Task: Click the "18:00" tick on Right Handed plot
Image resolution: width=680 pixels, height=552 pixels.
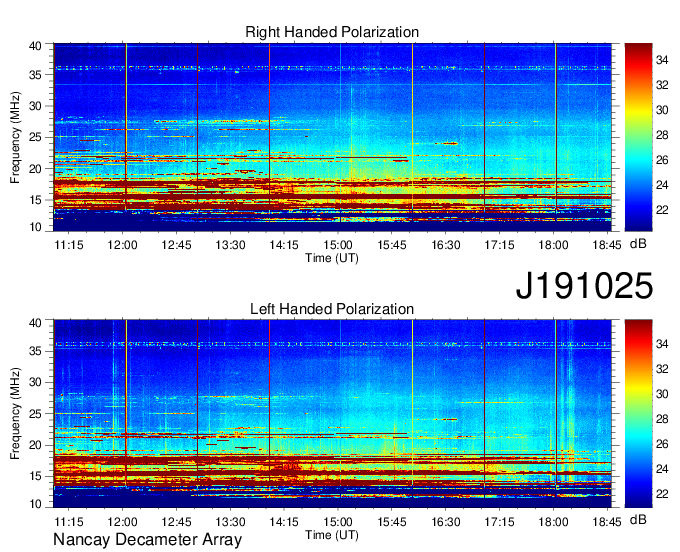Action: point(553,245)
